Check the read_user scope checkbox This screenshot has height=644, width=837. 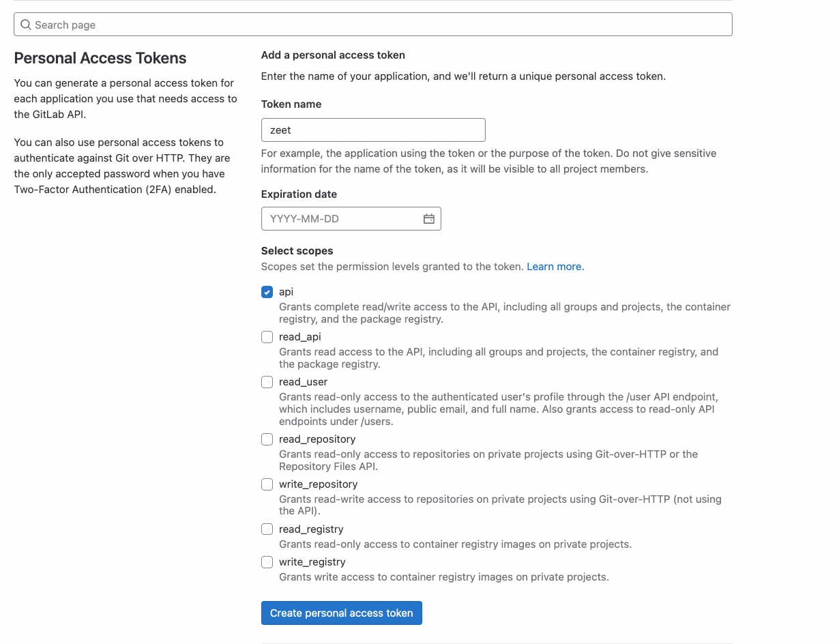pyautogui.click(x=267, y=381)
